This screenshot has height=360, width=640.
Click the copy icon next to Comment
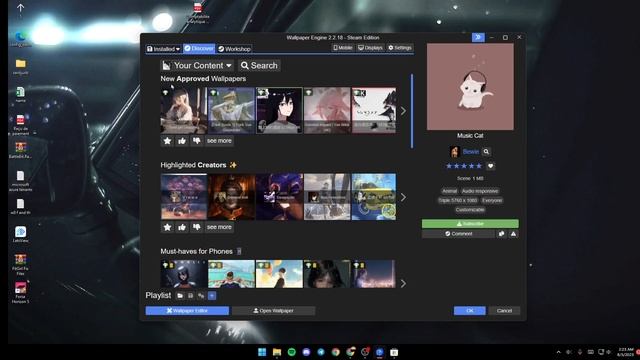(501, 234)
